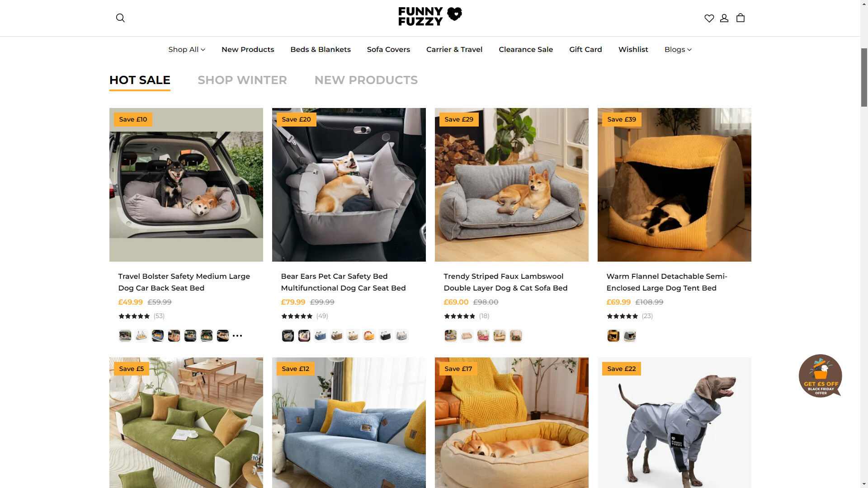Open the Get £5 Off Black Friday badge
Viewport: 868px width, 488px height.
(820, 376)
